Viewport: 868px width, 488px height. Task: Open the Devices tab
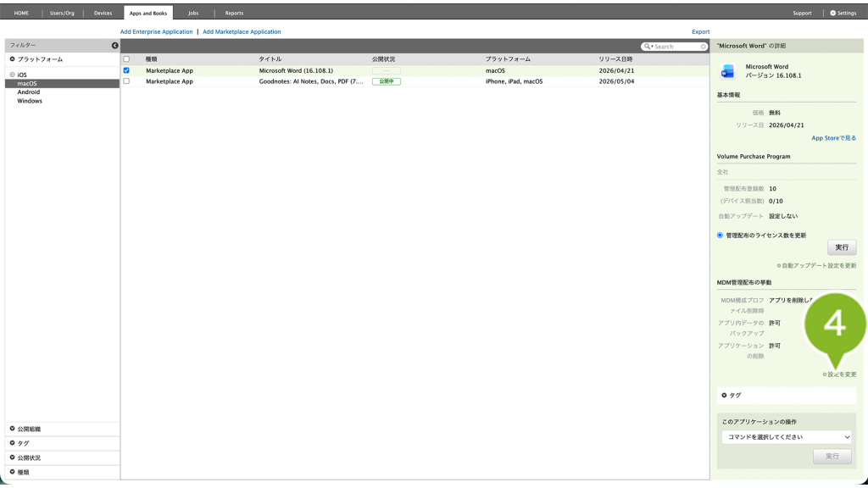pyautogui.click(x=103, y=13)
